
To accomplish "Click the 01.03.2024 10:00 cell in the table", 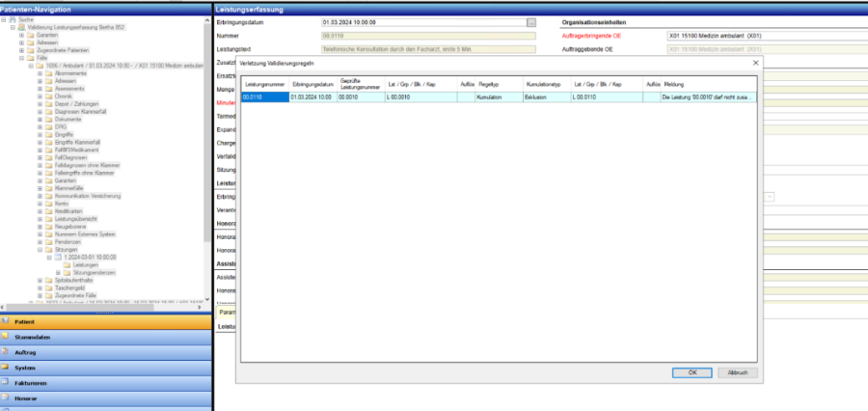I will [312, 96].
